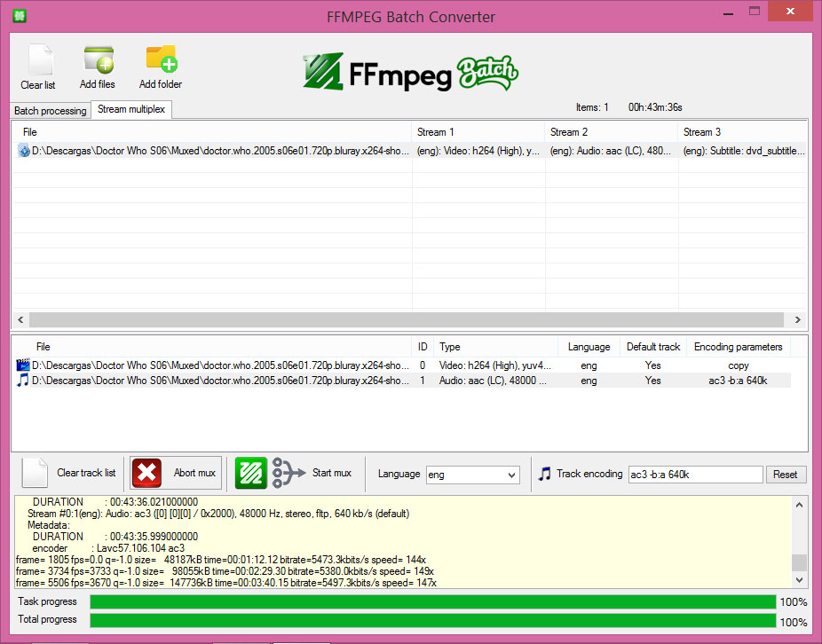Click the frame= 5506 log line
Screen dimensions: 822x644
[x=226, y=583]
